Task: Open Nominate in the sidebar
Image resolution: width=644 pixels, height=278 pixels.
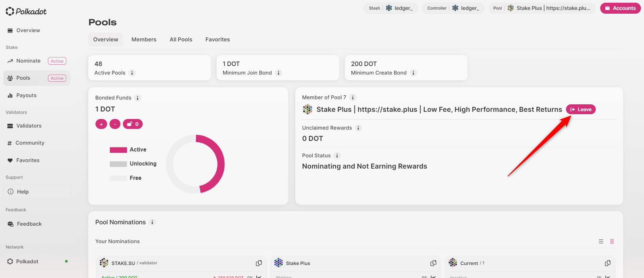Action: (37, 61)
